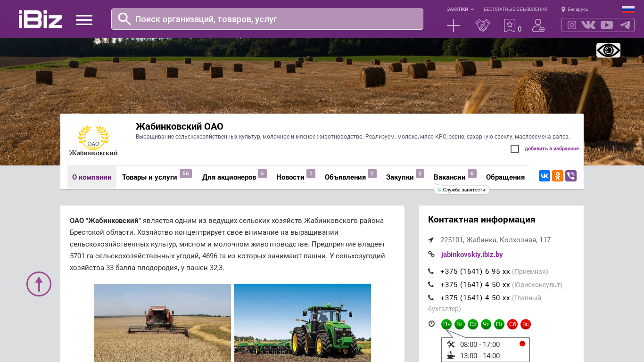Select Tuesday (Вт) day circle

[460, 324]
